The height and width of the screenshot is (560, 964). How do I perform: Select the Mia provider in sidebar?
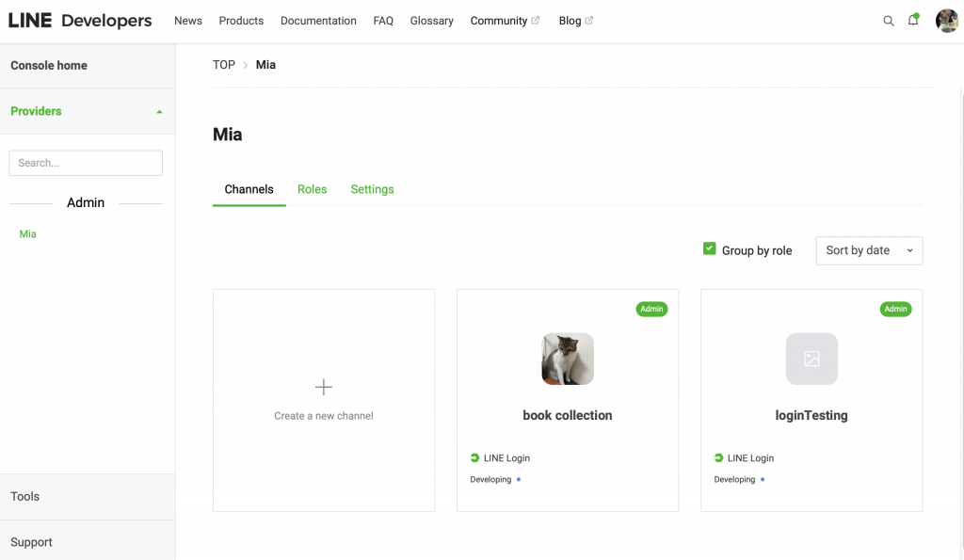(x=27, y=234)
